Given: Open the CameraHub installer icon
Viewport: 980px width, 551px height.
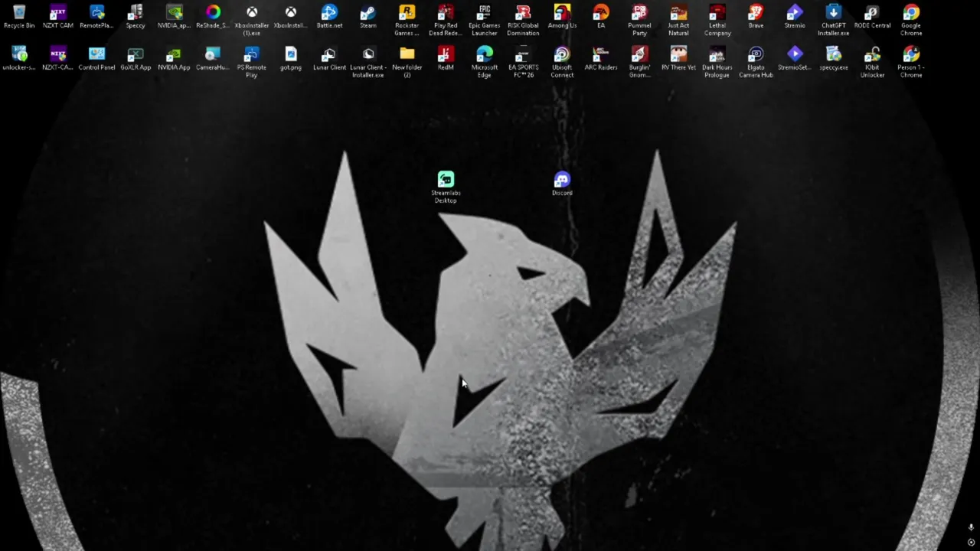Looking at the screenshot, I should point(213,59).
